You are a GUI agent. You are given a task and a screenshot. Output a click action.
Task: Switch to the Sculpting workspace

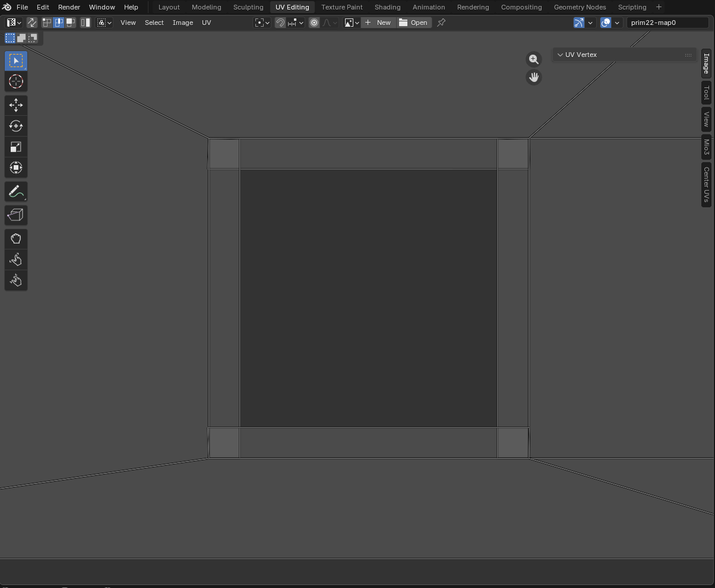point(248,7)
